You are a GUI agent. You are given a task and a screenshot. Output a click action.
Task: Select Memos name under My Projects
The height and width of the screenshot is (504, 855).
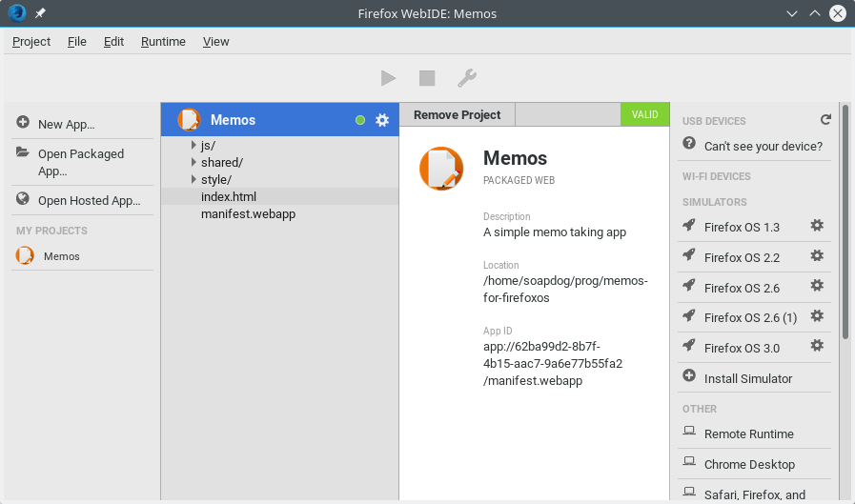(x=62, y=256)
